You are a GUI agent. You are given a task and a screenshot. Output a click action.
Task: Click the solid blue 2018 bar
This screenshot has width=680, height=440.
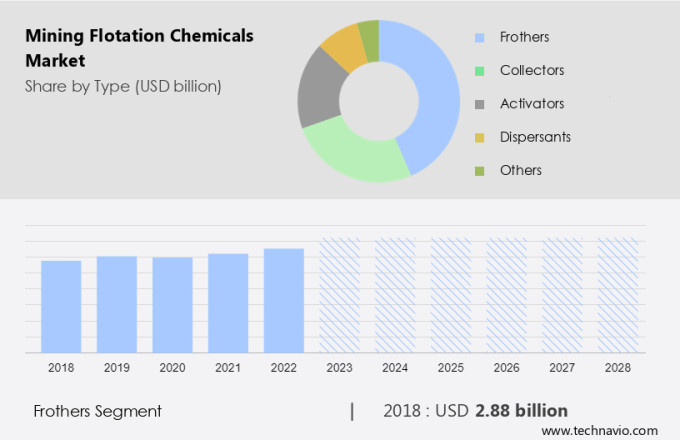click(61, 306)
